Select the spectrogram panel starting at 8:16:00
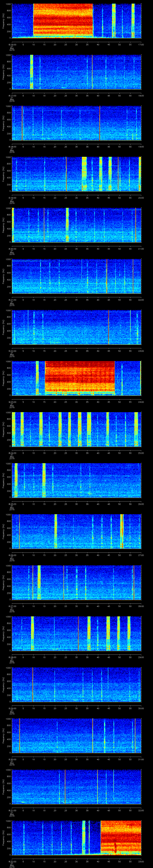Viewport: 153px width, 868px height. pos(77,21)
